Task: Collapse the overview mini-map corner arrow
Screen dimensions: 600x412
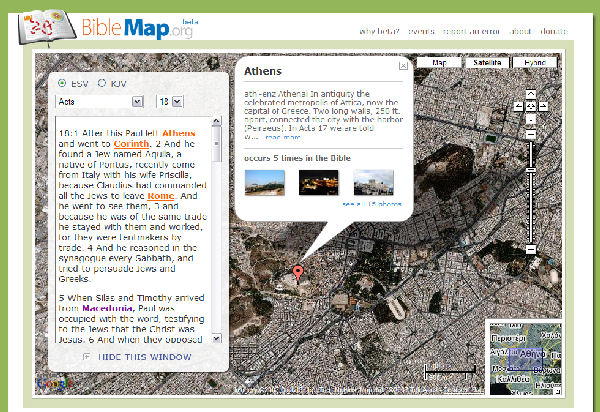Action: tap(558, 391)
